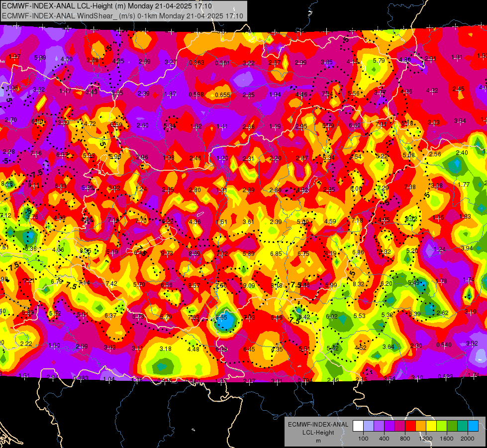
Task: Select the wind shear value 0.598
Action: point(196,94)
